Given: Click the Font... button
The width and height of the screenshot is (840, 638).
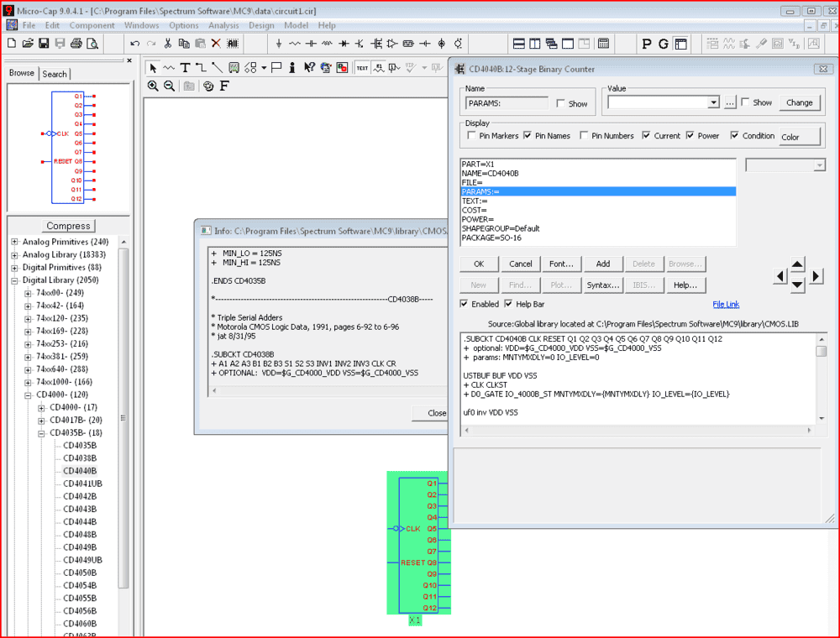Looking at the screenshot, I should (561, 264).
